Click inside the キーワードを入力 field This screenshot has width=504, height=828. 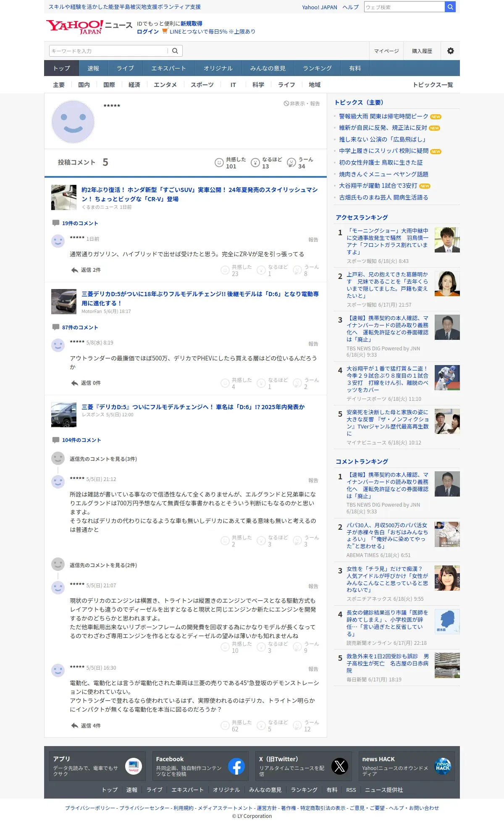(x=108, y=51)
